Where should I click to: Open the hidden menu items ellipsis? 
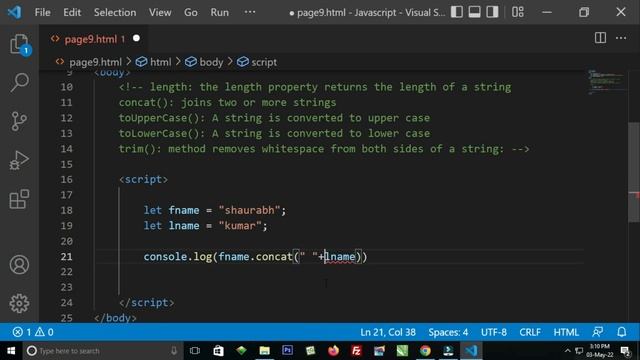point(250,12)
